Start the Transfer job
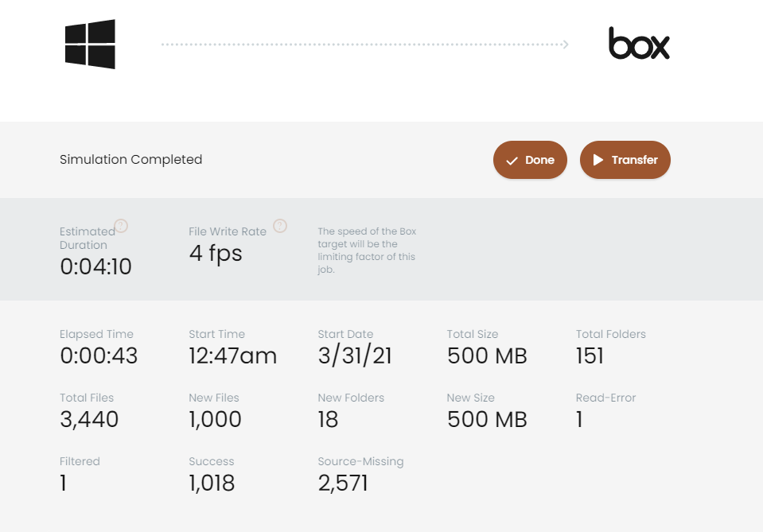The height and width of the screenshot is (532, 763). [x=625, y=160]
